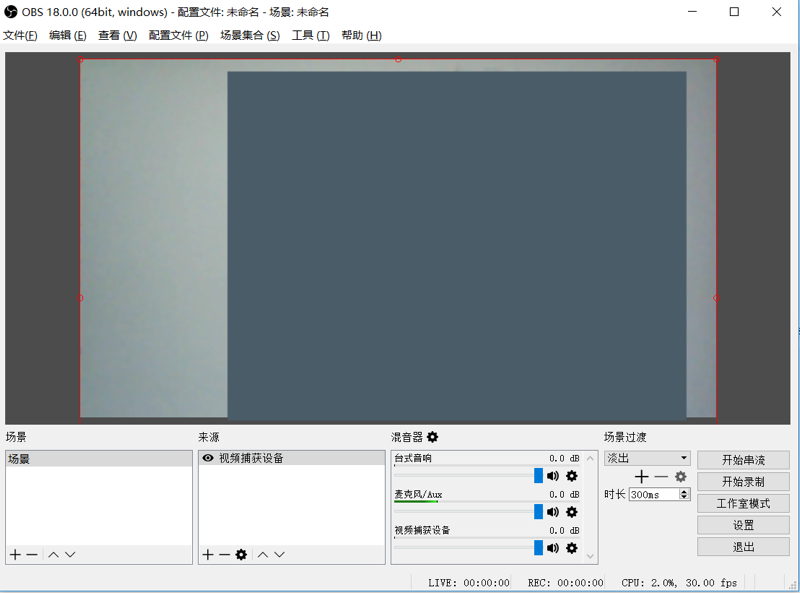Click the top-center resize handle of preview
This screenshot has height=593, width=800.
[398, 59]
